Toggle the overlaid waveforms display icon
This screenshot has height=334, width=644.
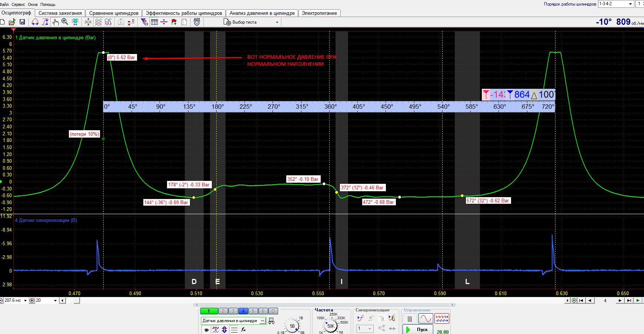108,22
